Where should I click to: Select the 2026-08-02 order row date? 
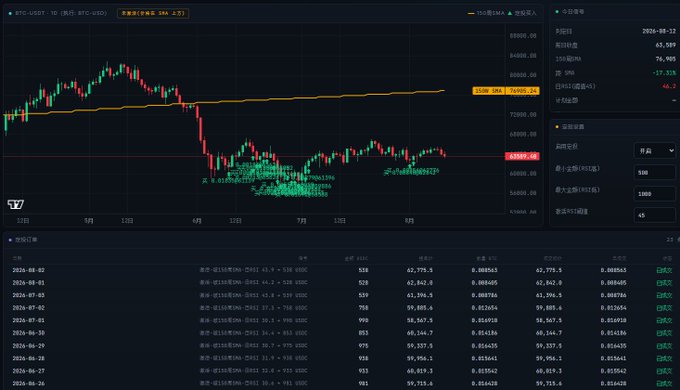(x=29, y=270)
